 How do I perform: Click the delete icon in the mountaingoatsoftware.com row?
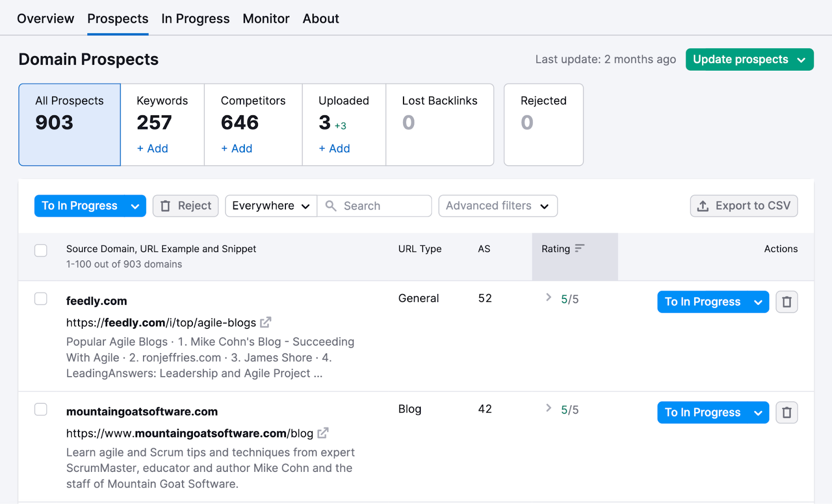[787, 412]
